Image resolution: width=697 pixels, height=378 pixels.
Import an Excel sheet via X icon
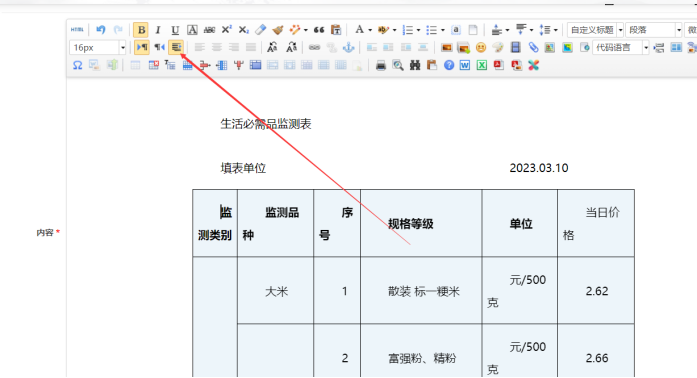click(x=482, y=65)
